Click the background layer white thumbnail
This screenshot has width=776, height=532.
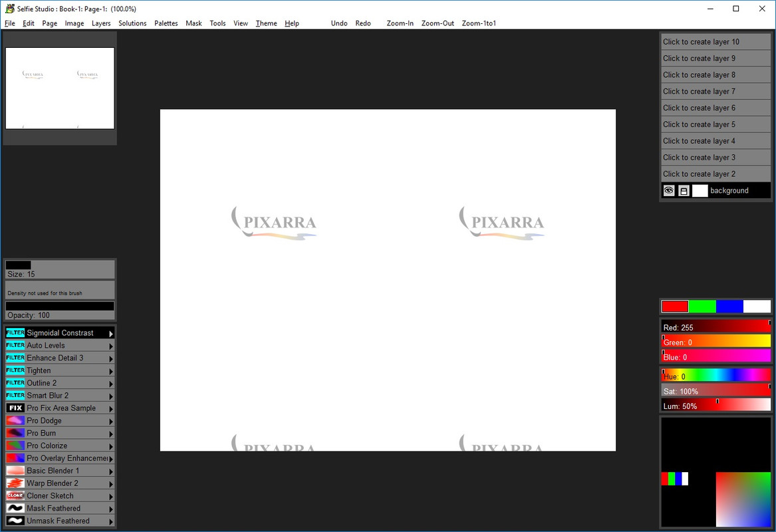tap(700, 191)
